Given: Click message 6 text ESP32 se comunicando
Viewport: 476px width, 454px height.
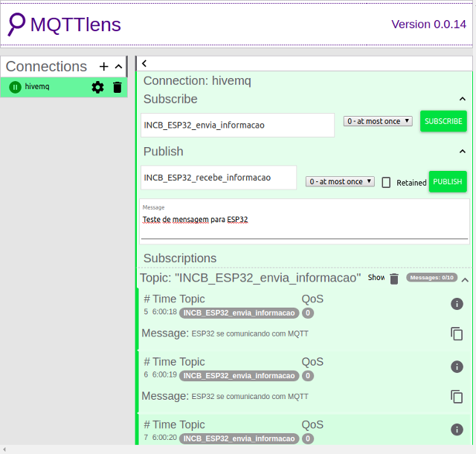Looking at the screenshot, I should [250, 397].
